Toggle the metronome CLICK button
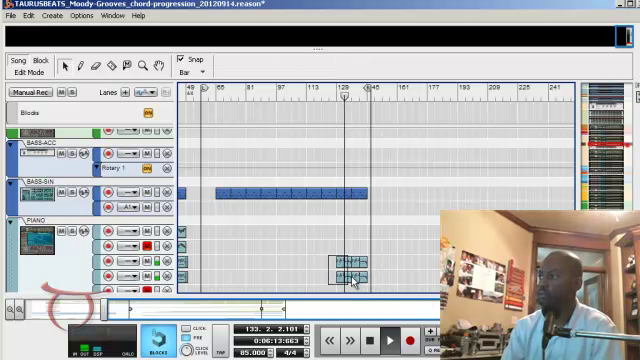Image resolution: width=640 pixels, height=360 pixels. point(186,328)
